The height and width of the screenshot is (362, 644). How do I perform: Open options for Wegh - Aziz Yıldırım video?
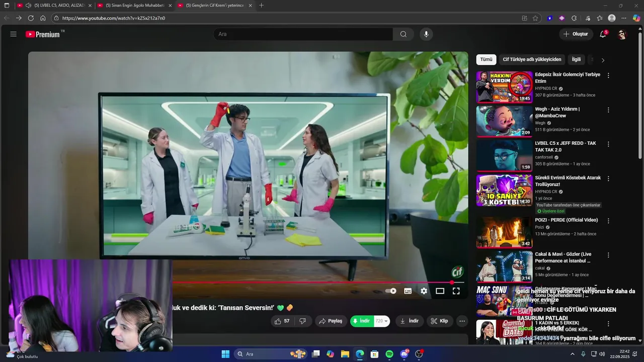click(x=608, y=110)
